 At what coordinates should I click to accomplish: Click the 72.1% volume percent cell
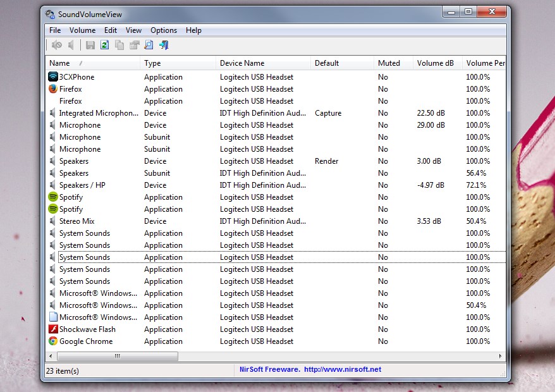pyautogui.click(x=476, y=185)
